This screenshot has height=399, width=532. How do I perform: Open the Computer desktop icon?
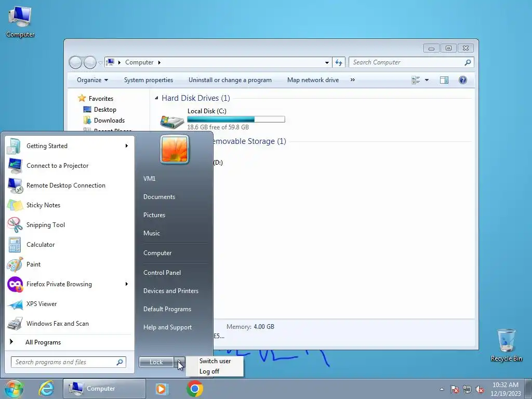20,21
